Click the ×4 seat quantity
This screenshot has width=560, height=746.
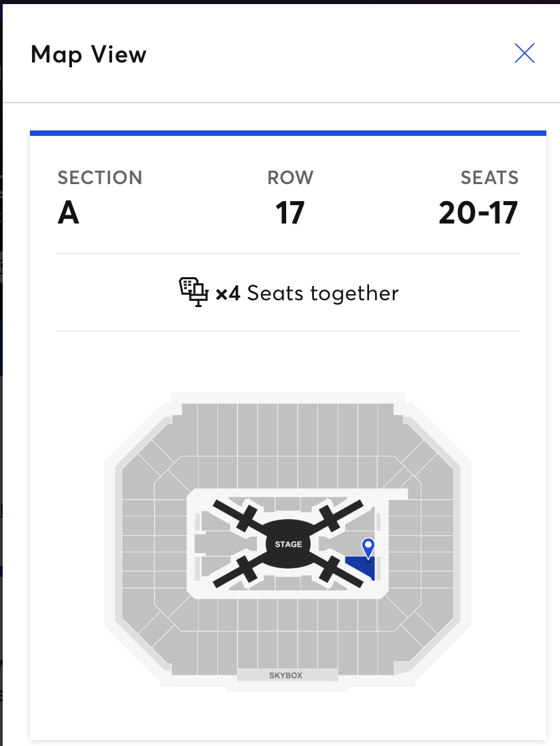pos(228,294)
